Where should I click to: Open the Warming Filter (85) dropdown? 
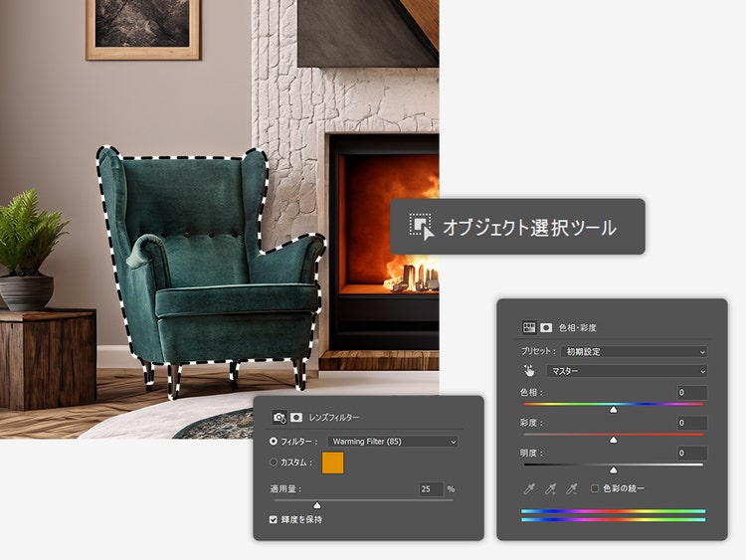point(393,442)
